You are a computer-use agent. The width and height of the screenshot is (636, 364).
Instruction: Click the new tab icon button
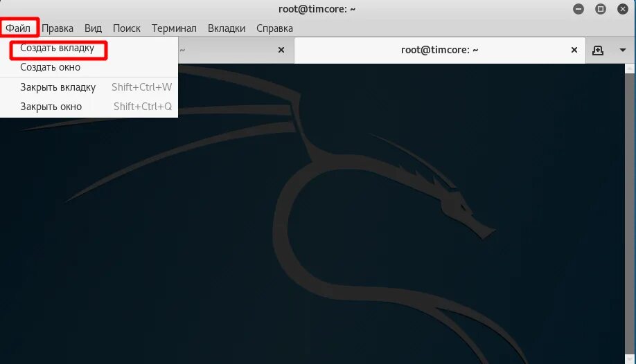[x=598, y=51]
